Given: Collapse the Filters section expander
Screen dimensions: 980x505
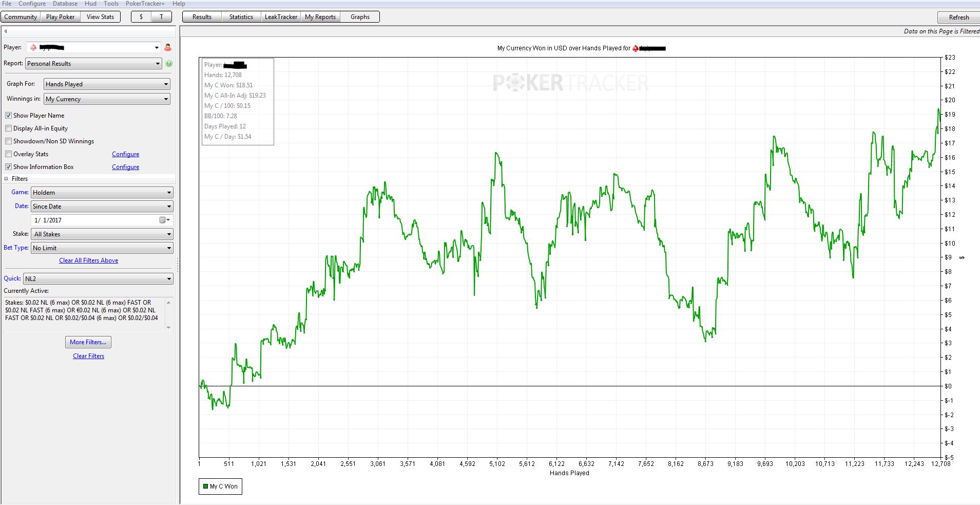Looking at the screenshot, I should click(x=6, y=179).
